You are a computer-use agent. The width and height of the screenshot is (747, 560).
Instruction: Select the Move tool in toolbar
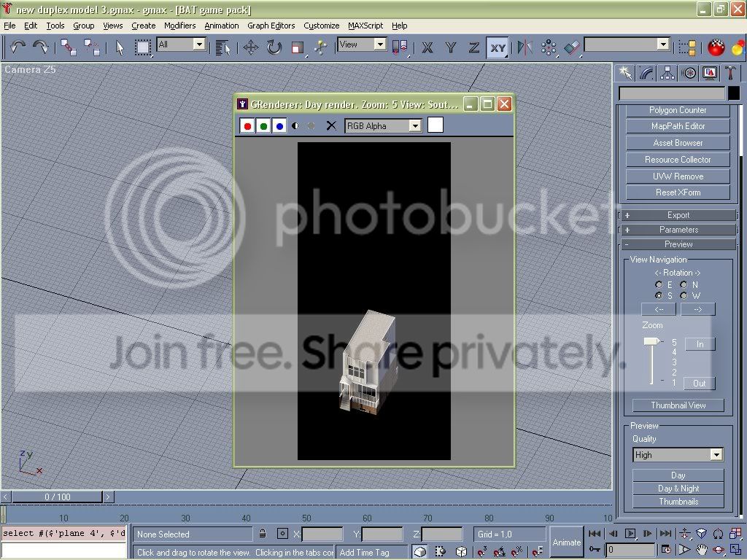click(x=251, y=47)
